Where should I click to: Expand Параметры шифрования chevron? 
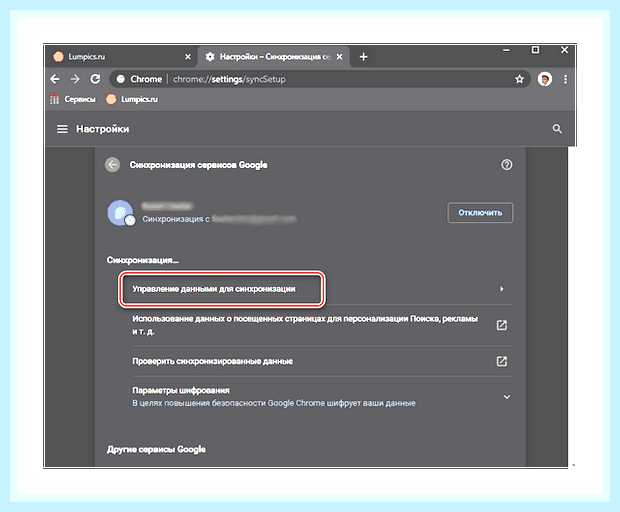tap(507, 397)
